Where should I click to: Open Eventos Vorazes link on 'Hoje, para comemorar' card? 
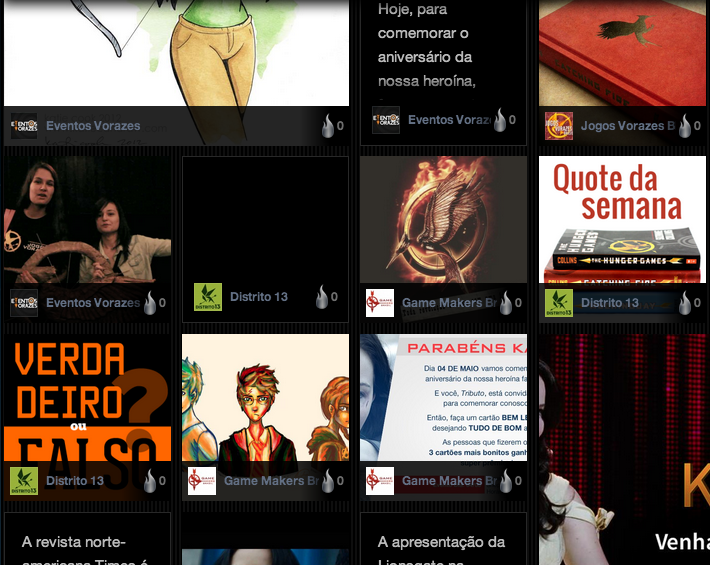point(450,120)
